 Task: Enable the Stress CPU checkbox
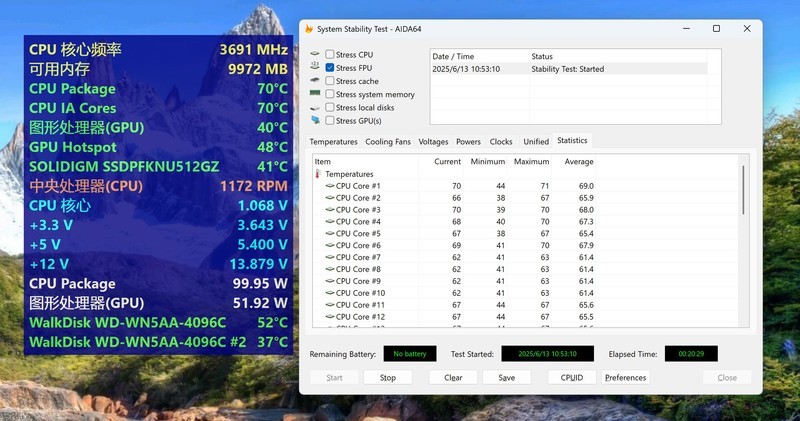click(330, 54)
